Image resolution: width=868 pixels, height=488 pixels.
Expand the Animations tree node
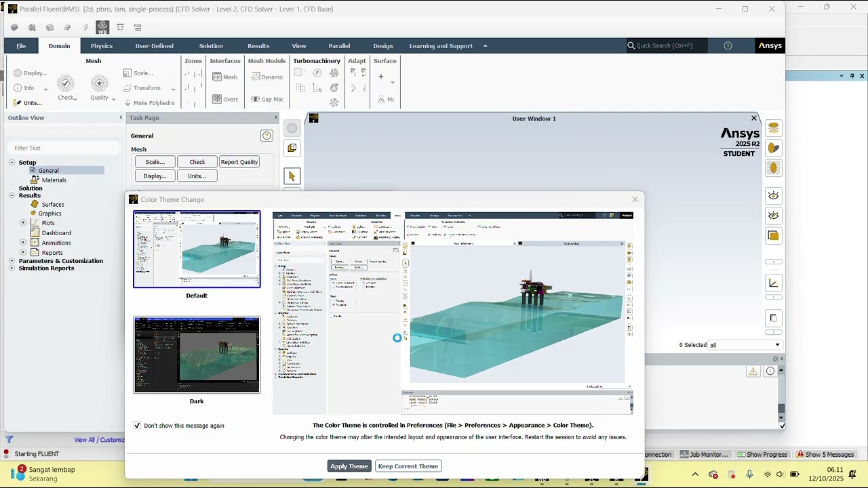click(23, 243)
